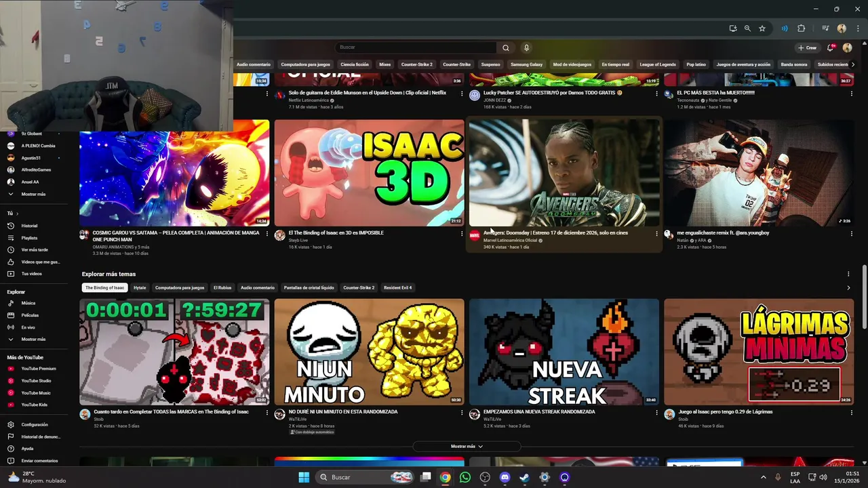Select the El Rubius topic chip

[x=222, y=287]
